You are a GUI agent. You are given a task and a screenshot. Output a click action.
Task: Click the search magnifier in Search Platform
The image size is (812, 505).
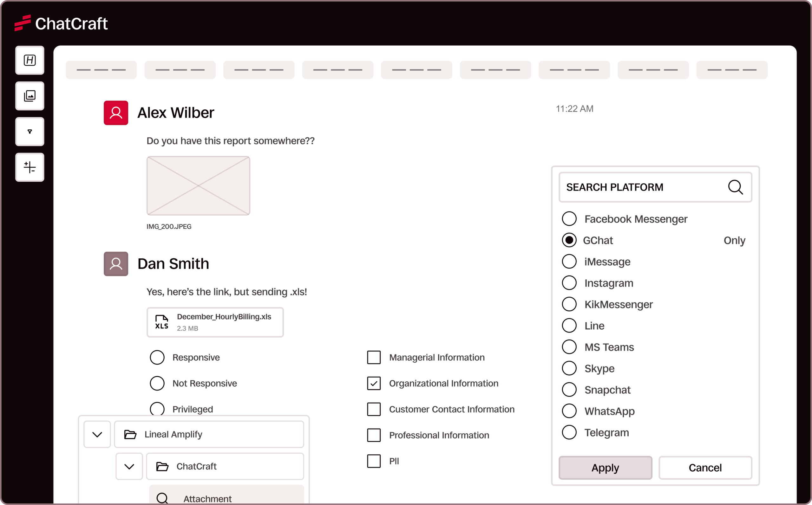click(x=735, y=187)
